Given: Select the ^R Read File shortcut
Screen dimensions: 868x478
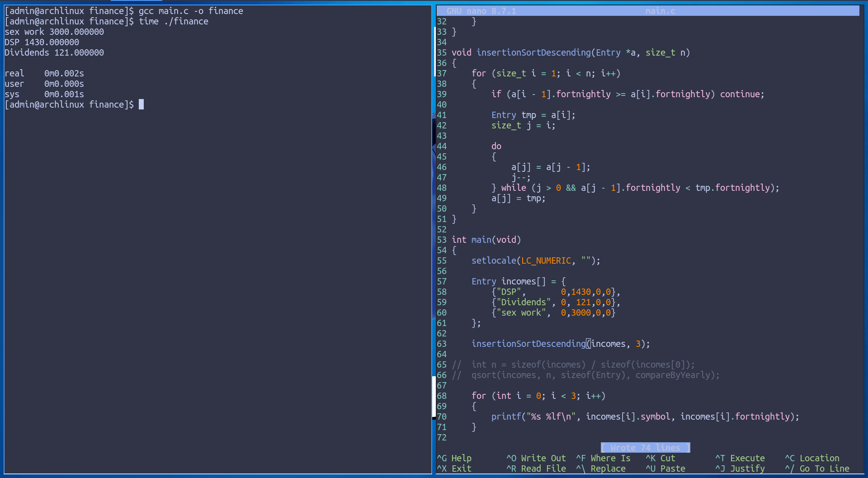Looking at the screenshot, I should [536, 469].
